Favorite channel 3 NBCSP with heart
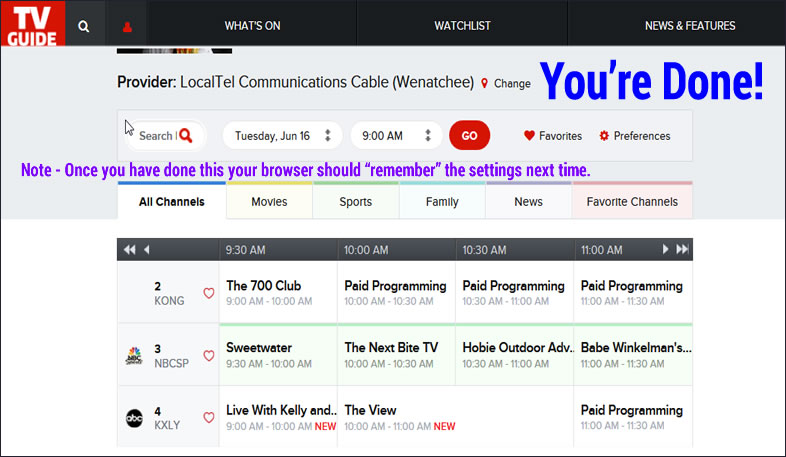This screenshot has height=457, width=786. point(209,356)
